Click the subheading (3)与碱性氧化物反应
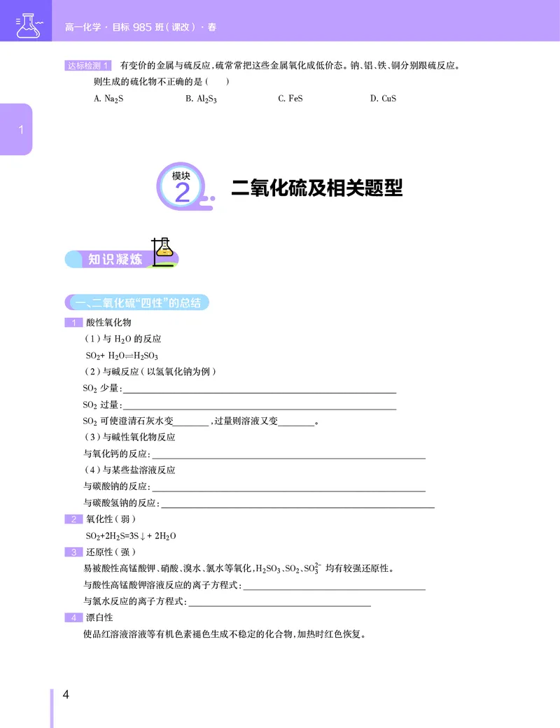This screenshot has width=560, height=728. coord(129,437)
